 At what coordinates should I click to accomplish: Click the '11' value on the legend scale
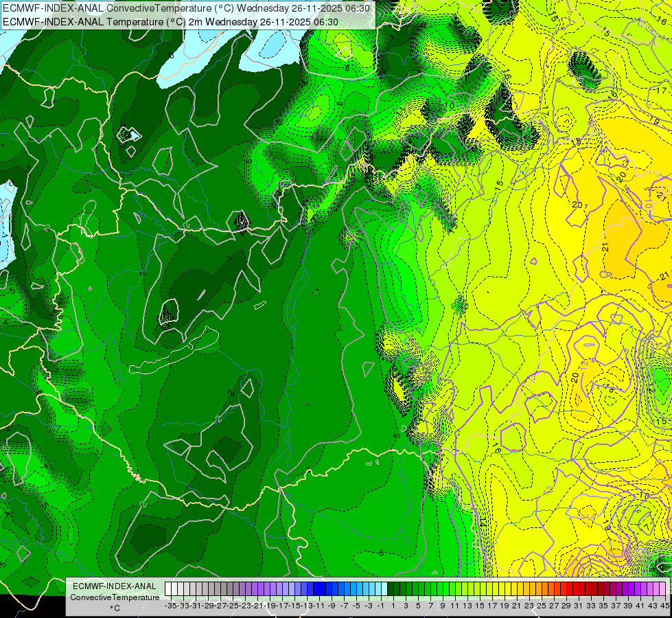click(x=455, y=606)
